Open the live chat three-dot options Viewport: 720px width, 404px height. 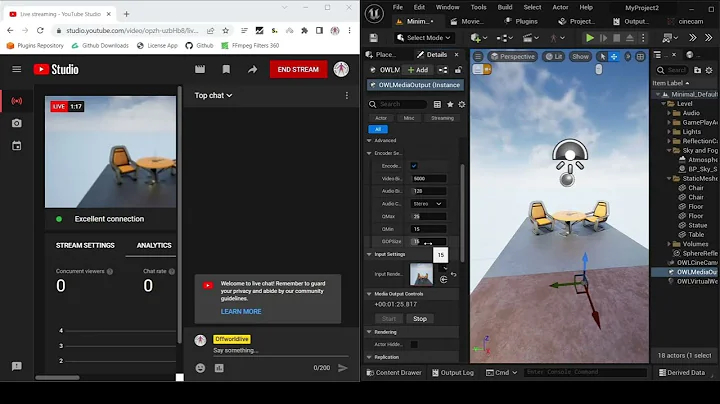tap(347, 95)
